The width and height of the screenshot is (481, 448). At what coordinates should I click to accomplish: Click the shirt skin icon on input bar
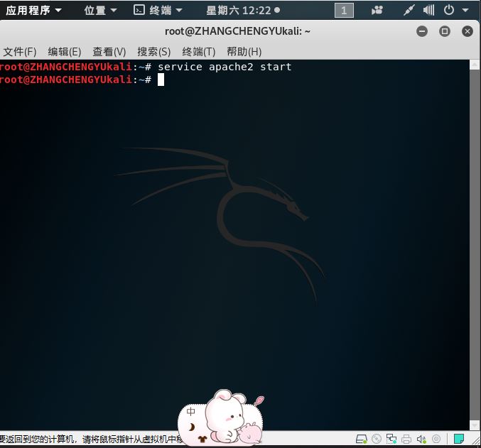pos(202,439)
